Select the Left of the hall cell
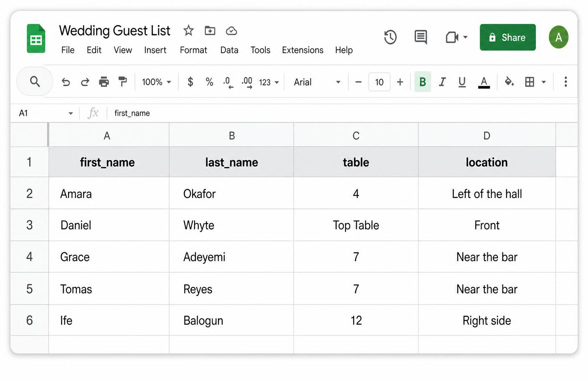Image resolution: width=588 pixels, height=381 pixels. (x=487, y=193)
